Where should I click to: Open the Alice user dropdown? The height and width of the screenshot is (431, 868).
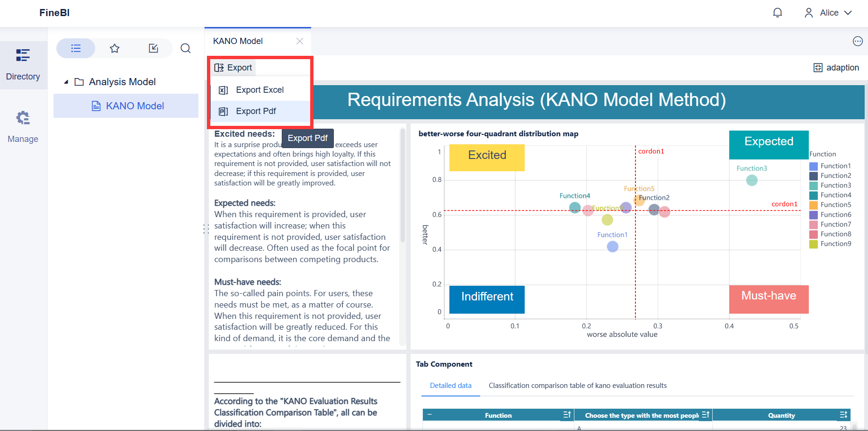click(x=828, y=13)
